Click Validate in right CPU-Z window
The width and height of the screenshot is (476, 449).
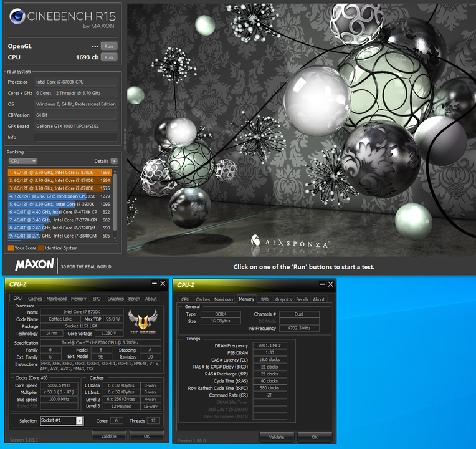click(277, 437)
